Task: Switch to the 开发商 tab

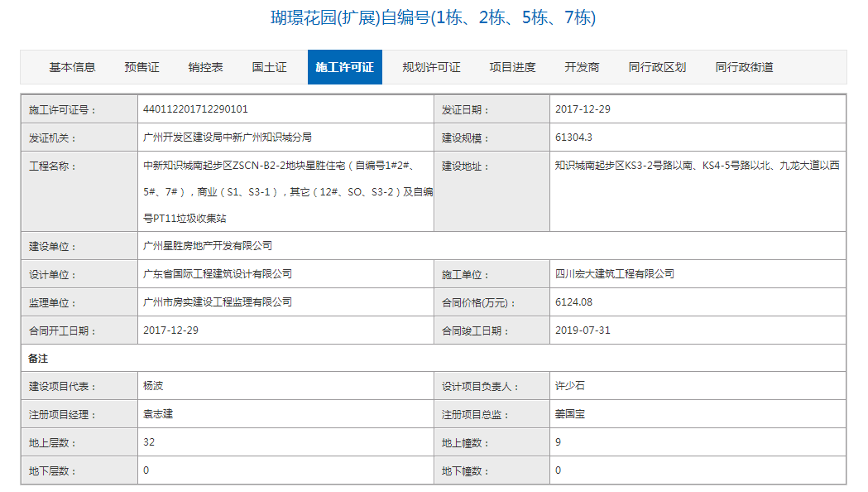Action: 582,67
